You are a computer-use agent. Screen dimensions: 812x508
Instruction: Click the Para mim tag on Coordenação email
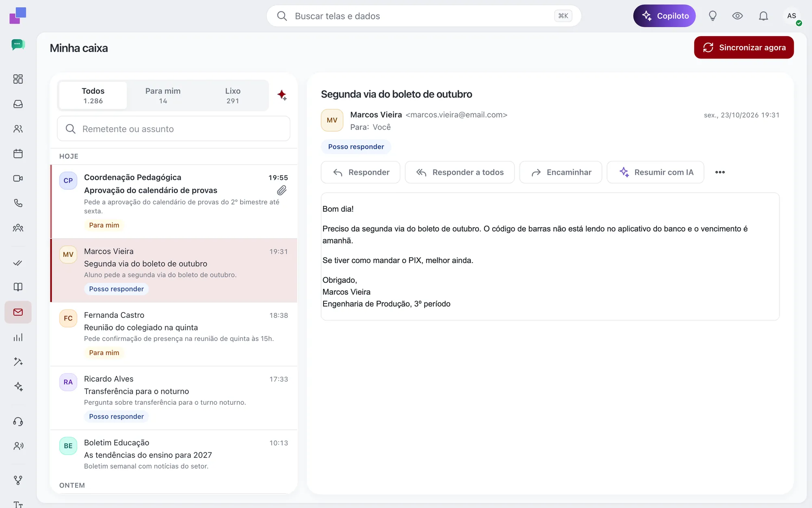click(104, 225)
